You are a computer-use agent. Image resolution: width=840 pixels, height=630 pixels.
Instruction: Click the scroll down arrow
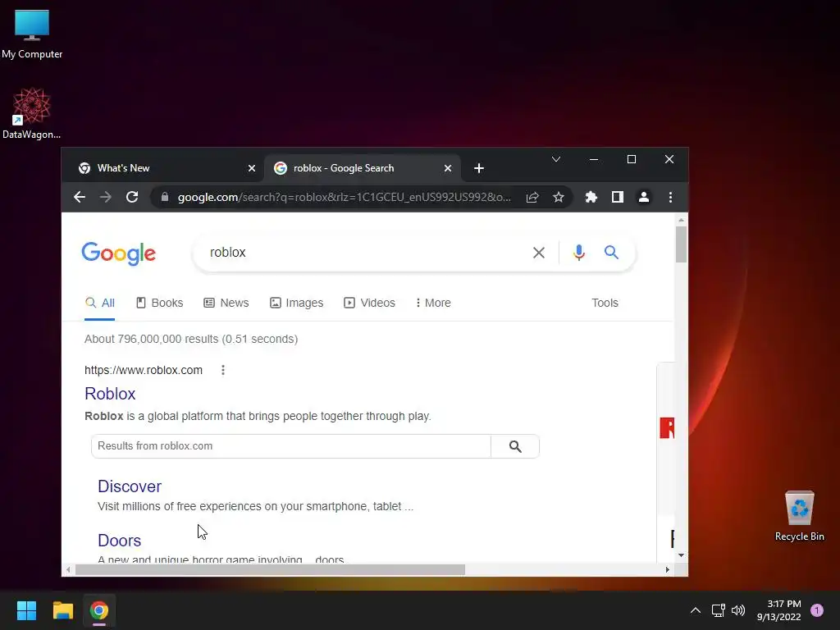[681, 555]
